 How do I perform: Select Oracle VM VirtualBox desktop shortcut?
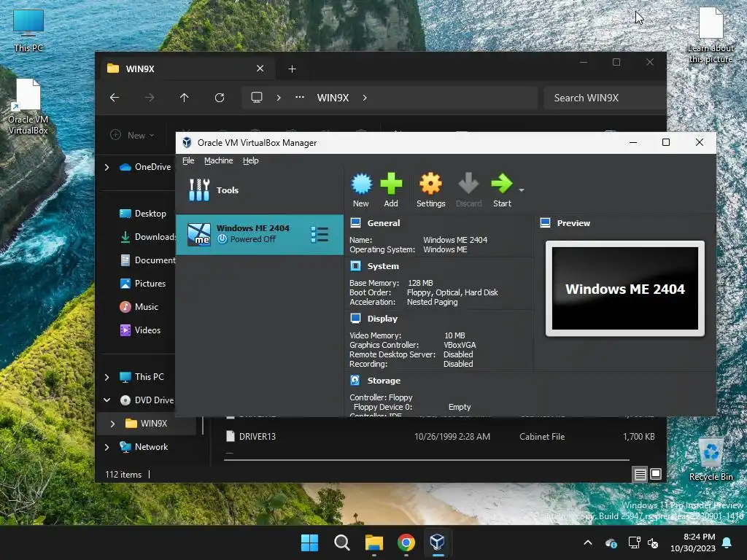point(28,106)
